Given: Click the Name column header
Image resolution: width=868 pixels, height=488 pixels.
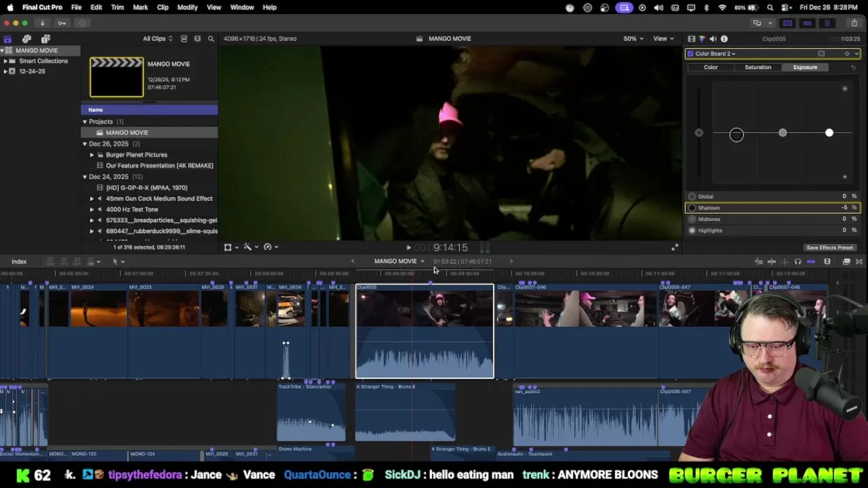Looking at the screenshot, I should pos(149,110).
